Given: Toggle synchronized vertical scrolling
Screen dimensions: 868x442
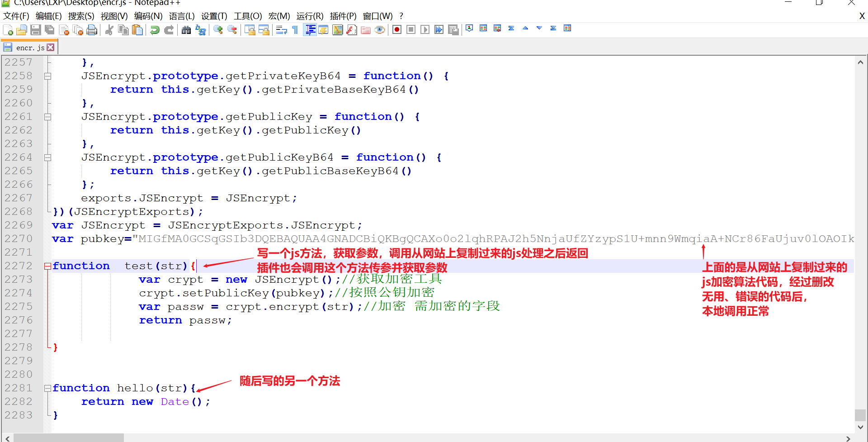Looking at the screenshot, I should pos(250,30).
